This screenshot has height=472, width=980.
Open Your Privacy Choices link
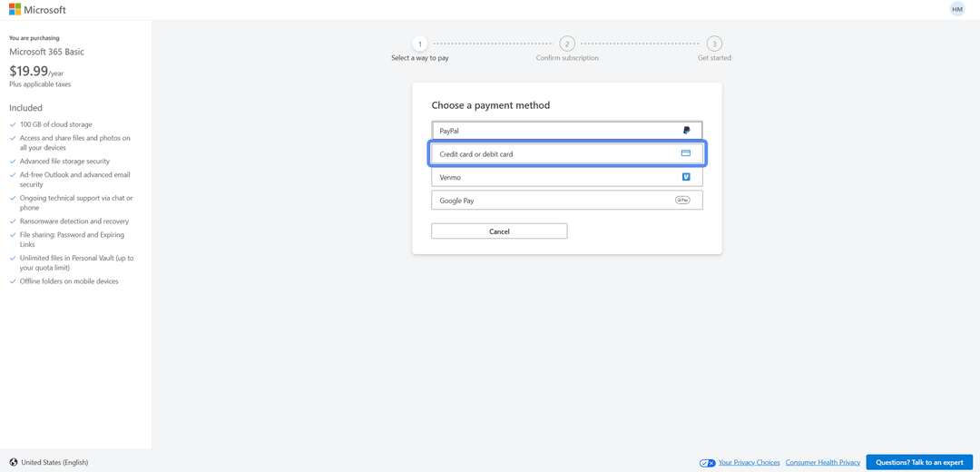click(x=750, y=463)
